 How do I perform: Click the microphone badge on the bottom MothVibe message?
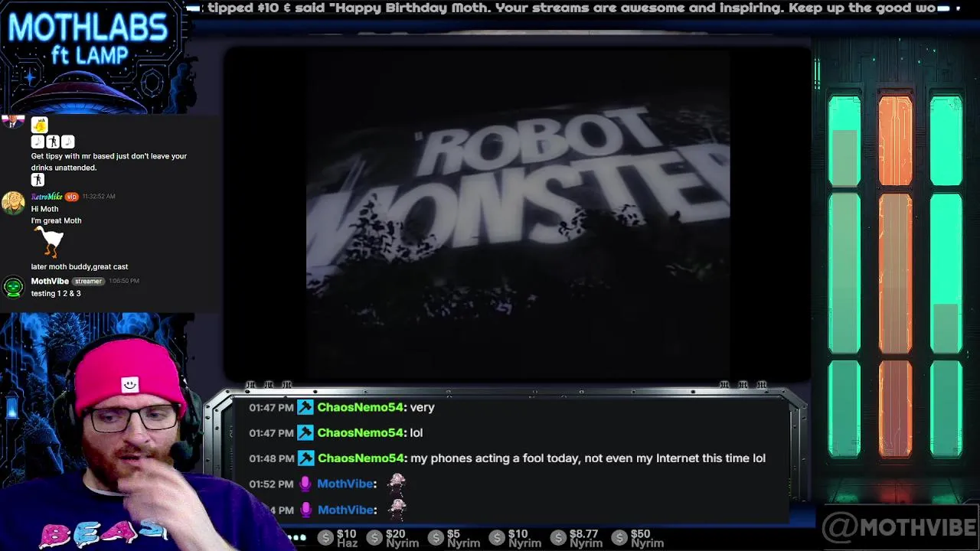(305, 510)
